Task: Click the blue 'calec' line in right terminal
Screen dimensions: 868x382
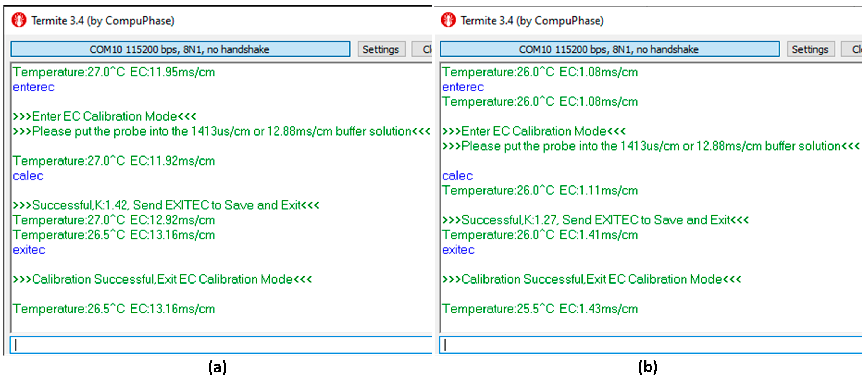Action: 457,176
